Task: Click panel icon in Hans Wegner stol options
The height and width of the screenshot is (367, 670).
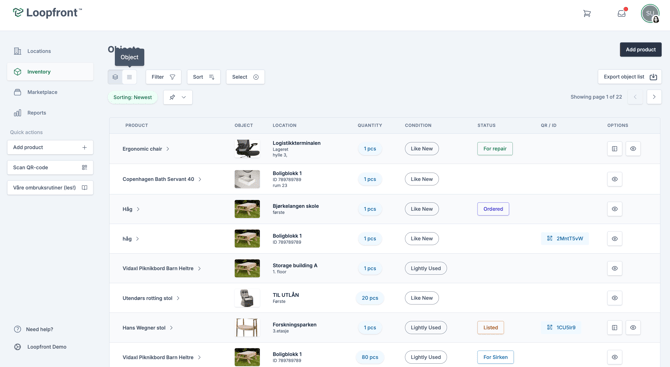Action: [x=614, y=328]
